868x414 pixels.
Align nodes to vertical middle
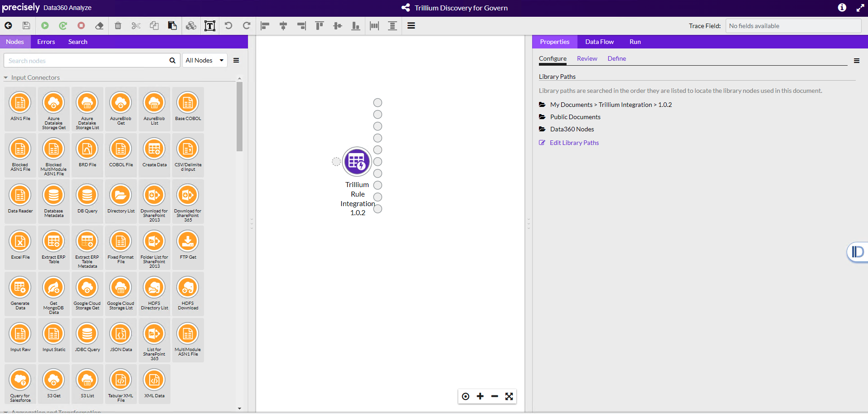[338, 26]
